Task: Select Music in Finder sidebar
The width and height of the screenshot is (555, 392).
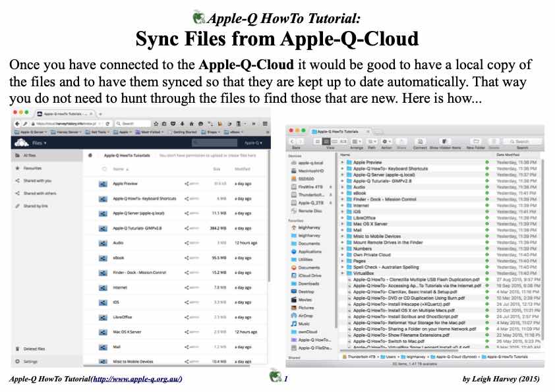Action: pos(300,323)
